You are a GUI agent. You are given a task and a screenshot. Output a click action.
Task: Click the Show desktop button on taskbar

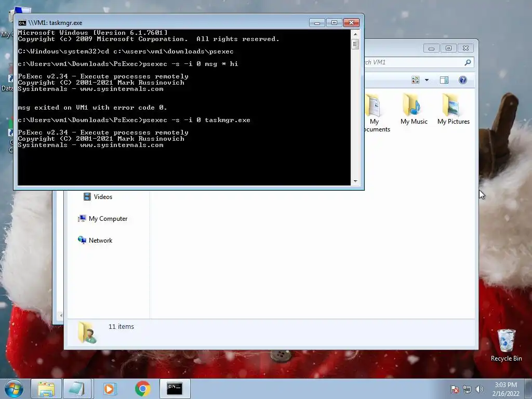(528, 389)
